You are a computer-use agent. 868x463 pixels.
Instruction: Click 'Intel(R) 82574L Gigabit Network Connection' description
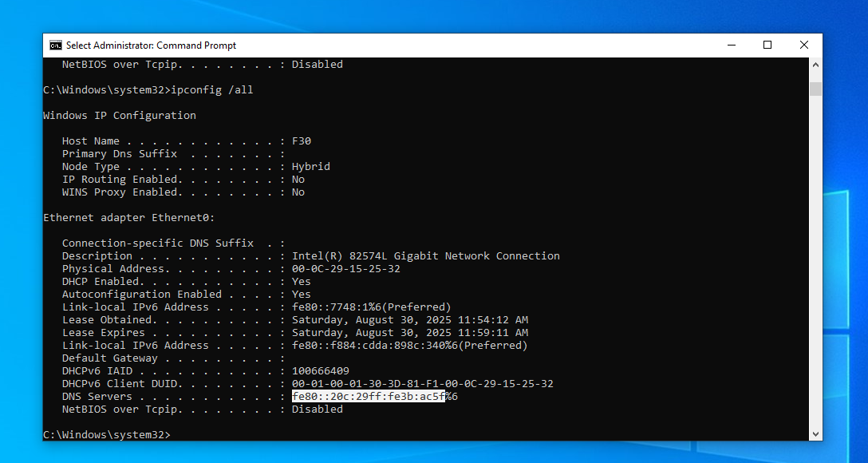[426, 256]
